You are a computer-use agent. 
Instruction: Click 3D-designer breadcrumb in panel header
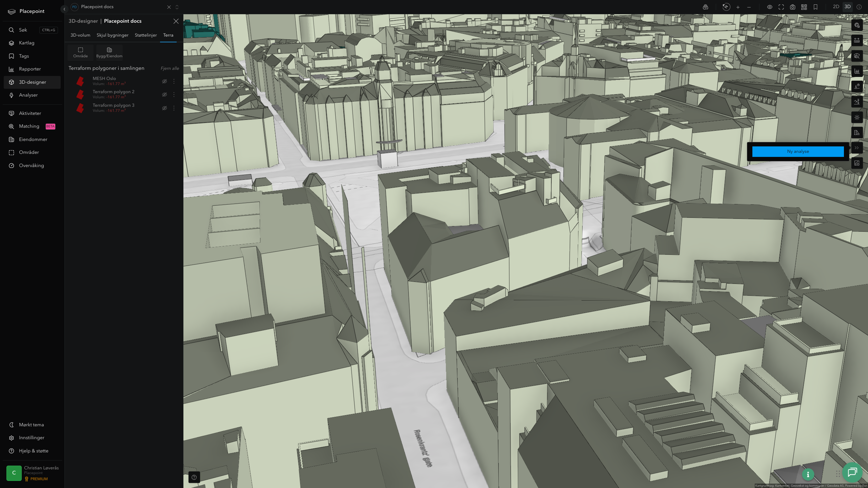pos(83,21)
